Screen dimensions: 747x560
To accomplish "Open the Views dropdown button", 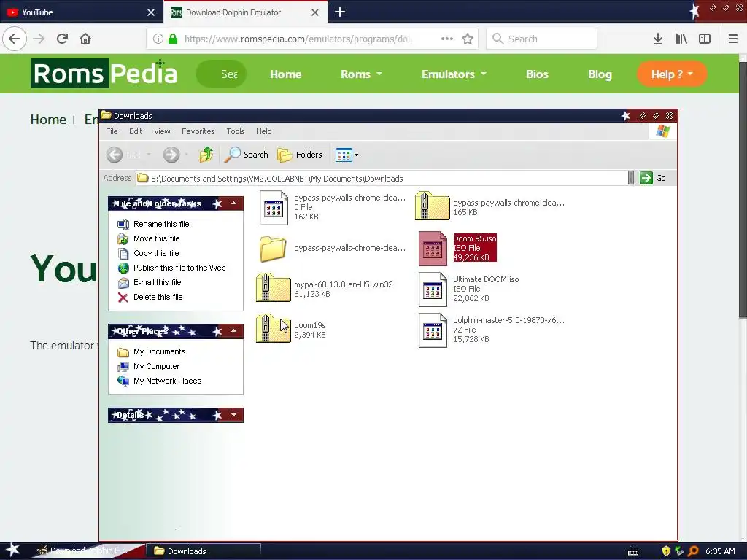I will point(347,155).
